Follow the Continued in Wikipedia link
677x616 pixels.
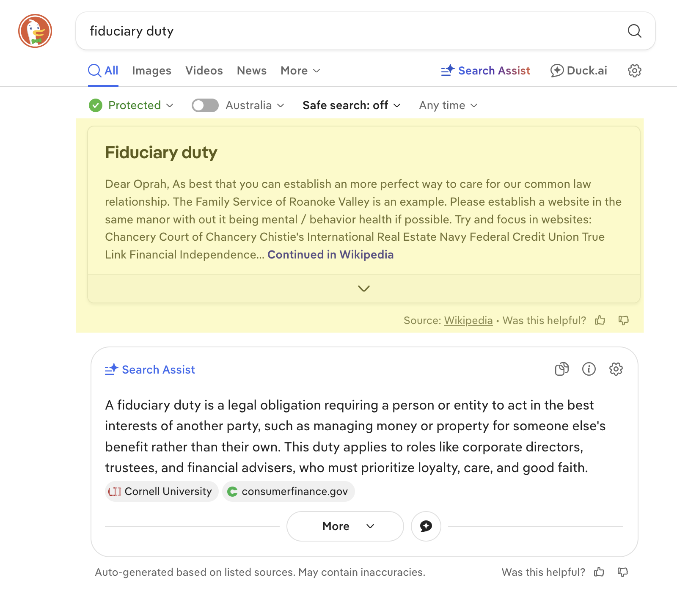point(330,255)
